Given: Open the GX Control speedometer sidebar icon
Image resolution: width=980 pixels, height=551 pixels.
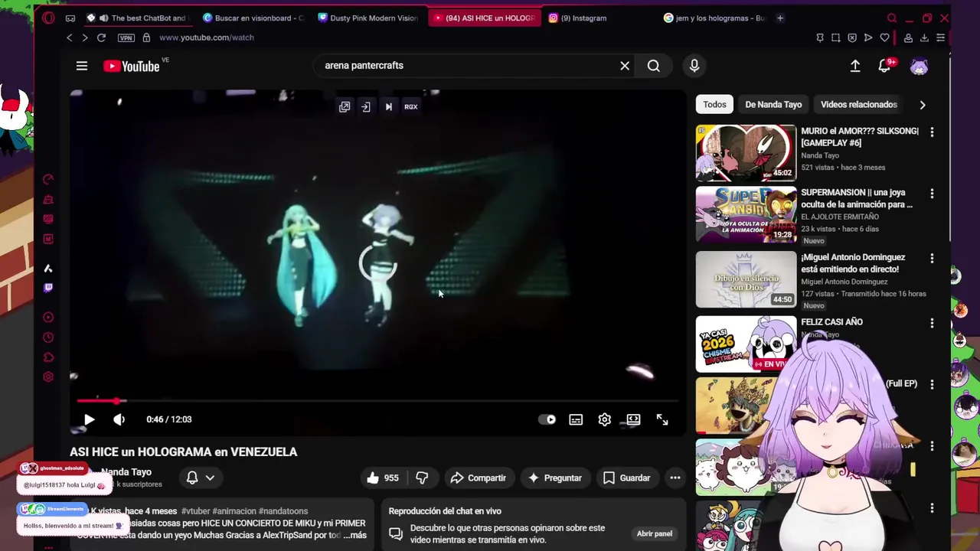Looking at the screenshot, I should pos(48,180).
